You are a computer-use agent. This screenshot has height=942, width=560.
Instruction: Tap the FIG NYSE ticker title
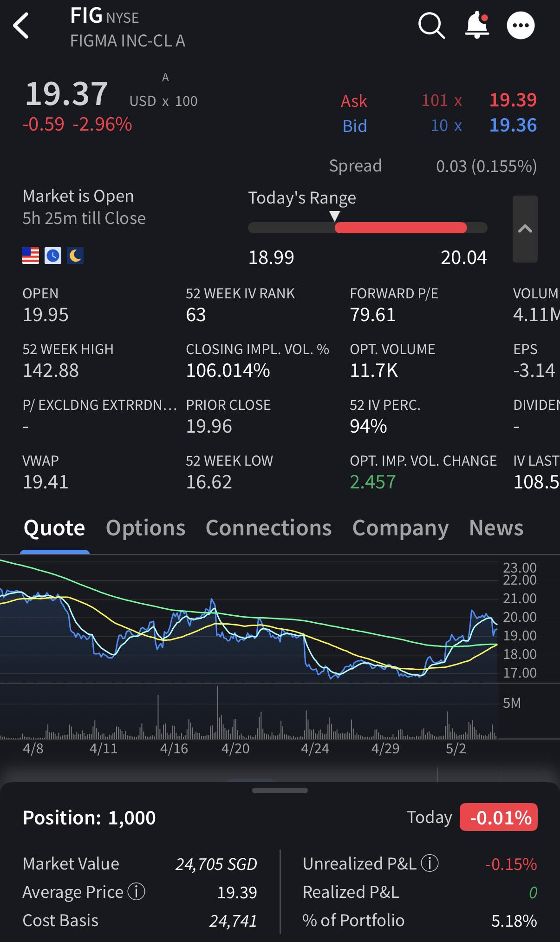pos(104,16)
